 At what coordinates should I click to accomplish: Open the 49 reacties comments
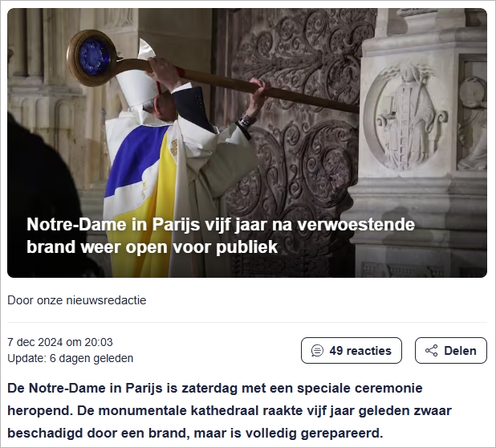[351, 351]
